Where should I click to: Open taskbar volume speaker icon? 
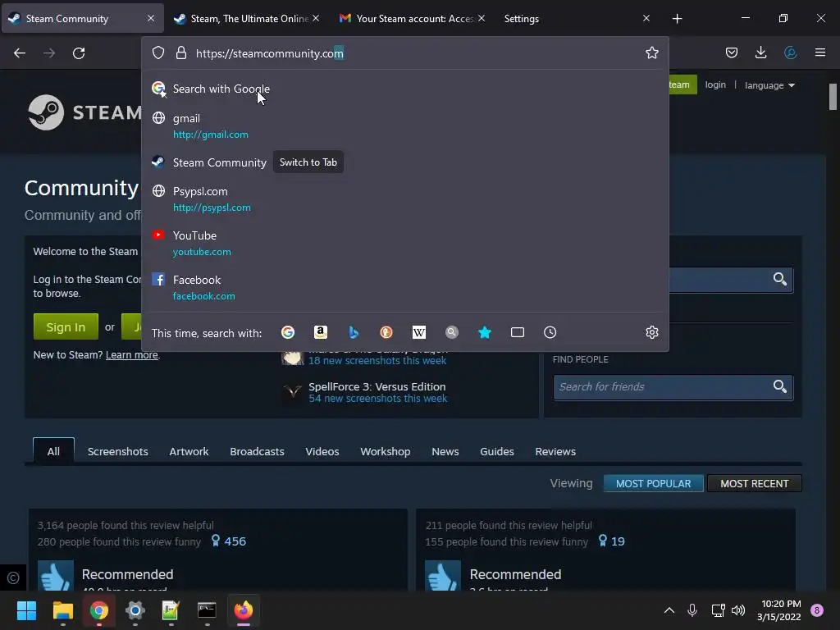[738, 610]
